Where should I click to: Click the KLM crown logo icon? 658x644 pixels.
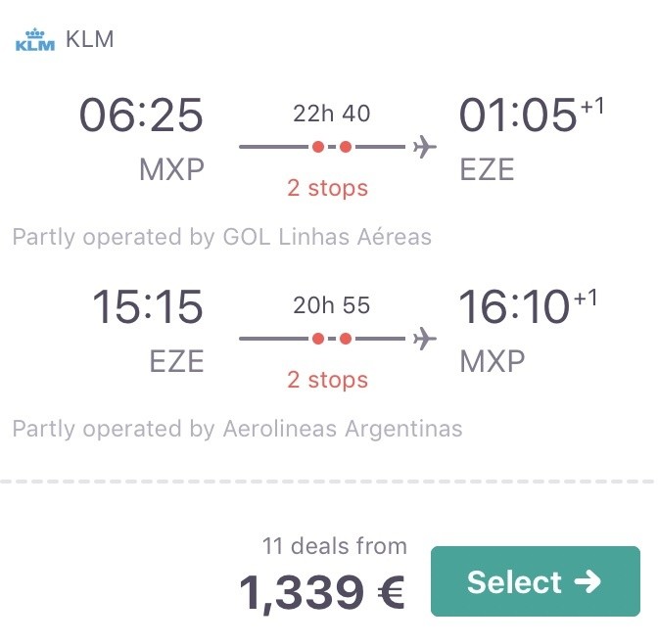[35, 39]
